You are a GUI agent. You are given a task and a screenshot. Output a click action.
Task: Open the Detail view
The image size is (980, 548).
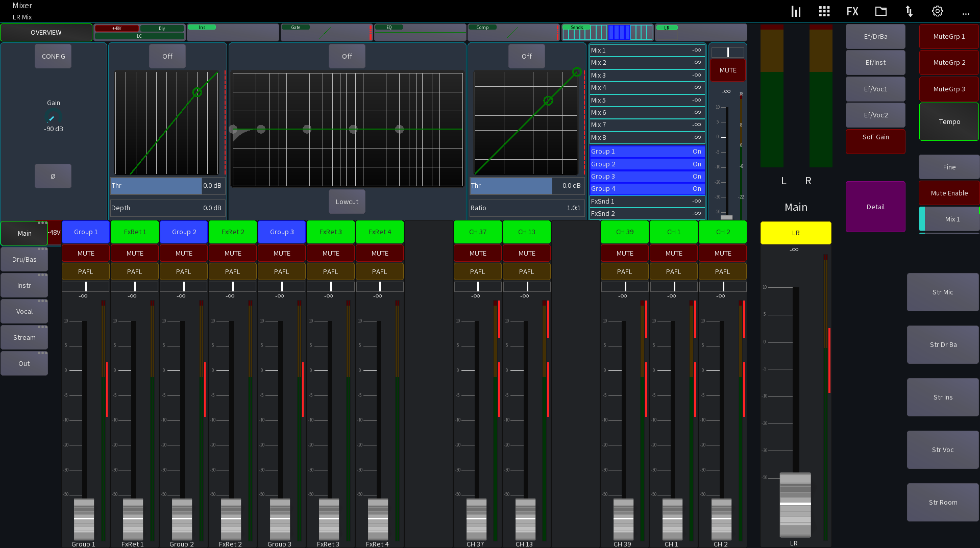(875, 207)
